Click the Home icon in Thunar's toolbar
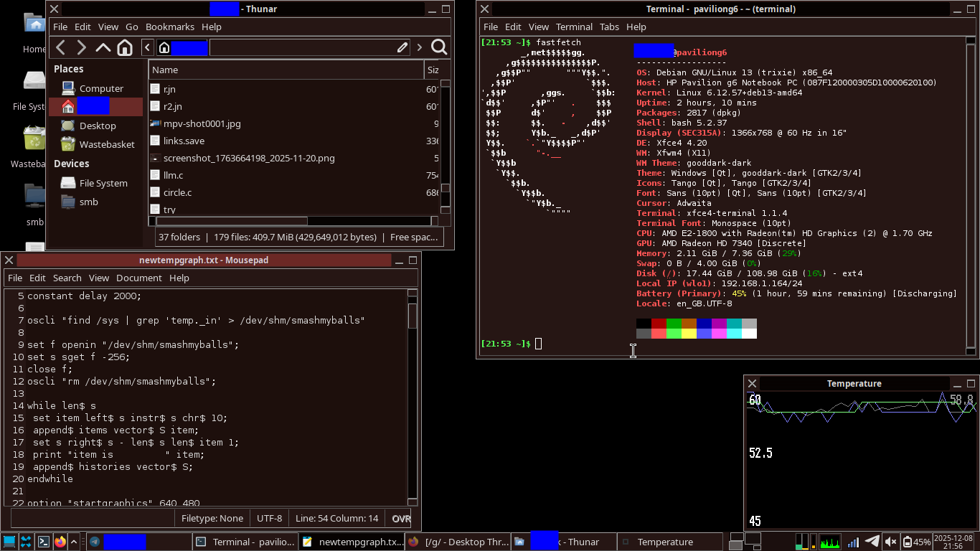The height and width of the screenshot is (551, 980). point(125,47)
